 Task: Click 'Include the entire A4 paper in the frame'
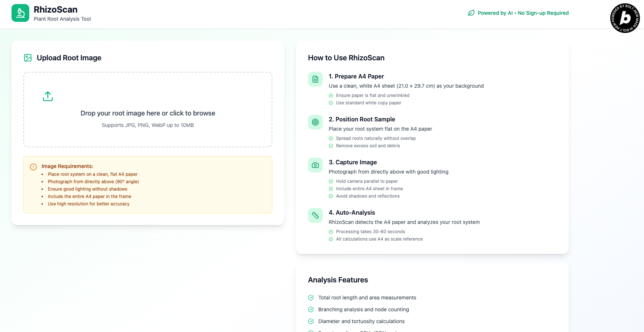(89, 197)
